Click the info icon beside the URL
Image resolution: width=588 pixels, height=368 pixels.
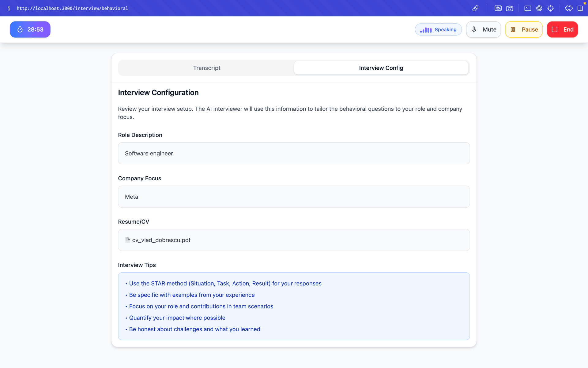(x=9, y=8)
